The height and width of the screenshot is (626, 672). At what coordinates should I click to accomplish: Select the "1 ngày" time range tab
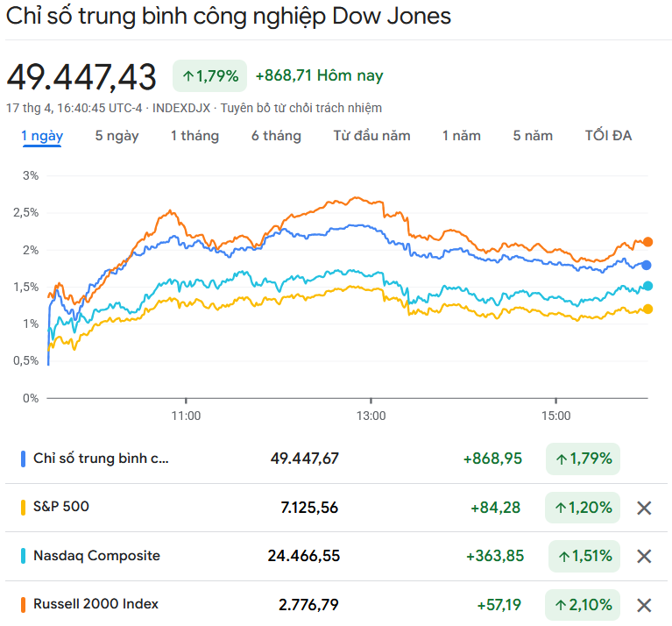pos(42,136)
